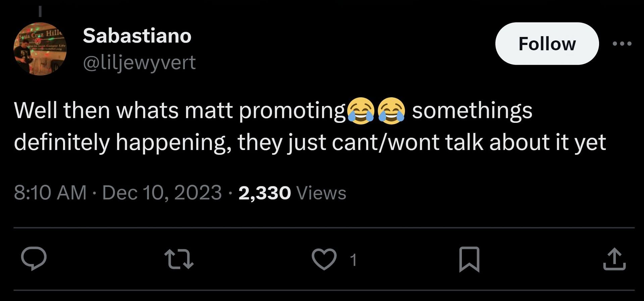Viewport: 644px width, 301px height.
Task: Follow the user Sabastiano
Action: pyautogui.click(x=547, y=43)
